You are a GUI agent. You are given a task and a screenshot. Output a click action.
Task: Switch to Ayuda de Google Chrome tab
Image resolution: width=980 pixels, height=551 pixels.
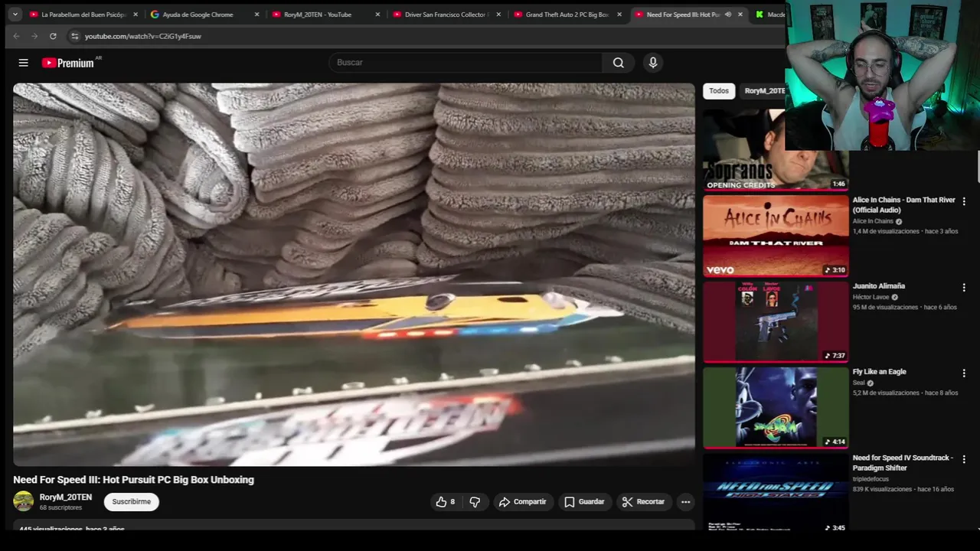point(205,15)
